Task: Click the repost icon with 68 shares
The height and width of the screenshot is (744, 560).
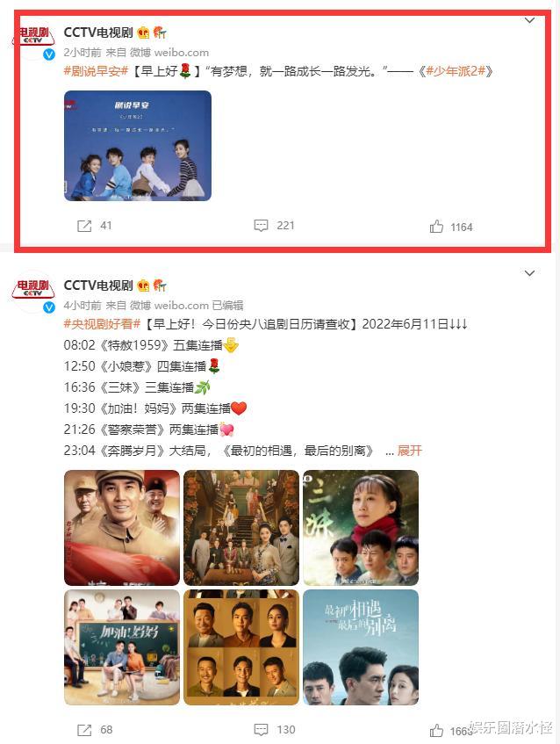Action: click(84, 730)
